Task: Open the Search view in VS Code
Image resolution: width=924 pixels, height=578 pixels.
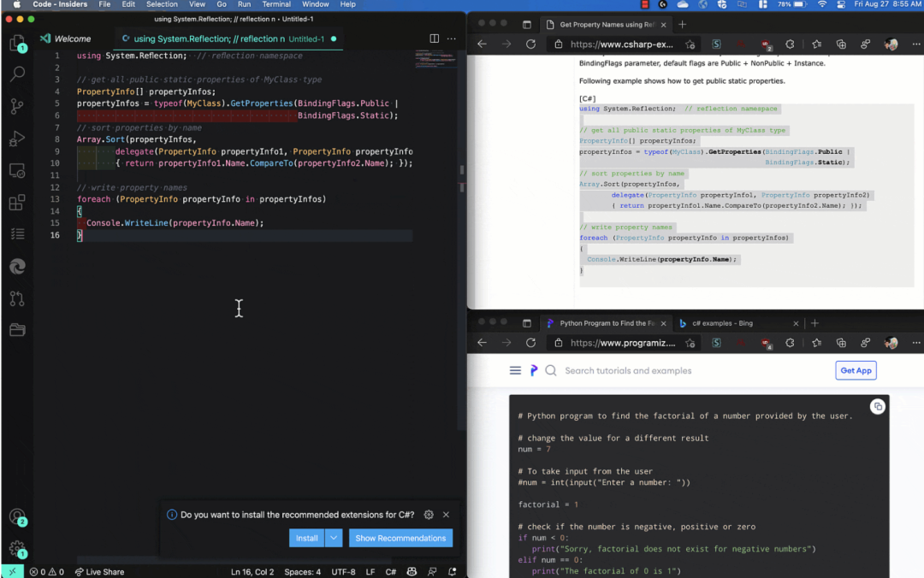Action: click(16, 75)
